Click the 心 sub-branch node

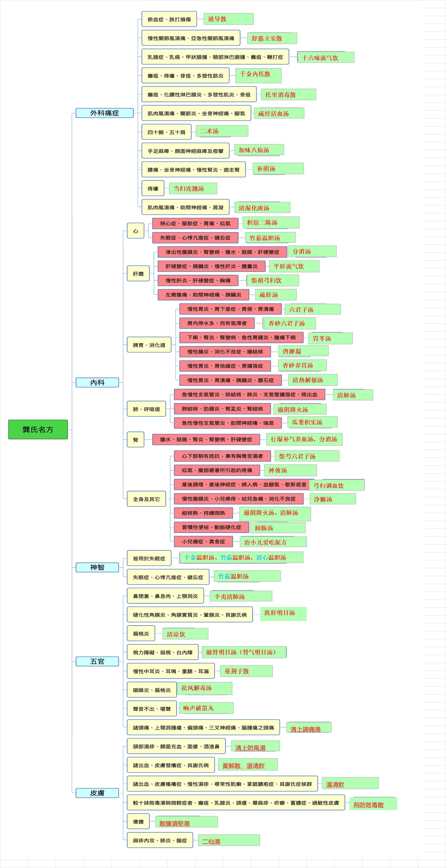click(136, 231)
